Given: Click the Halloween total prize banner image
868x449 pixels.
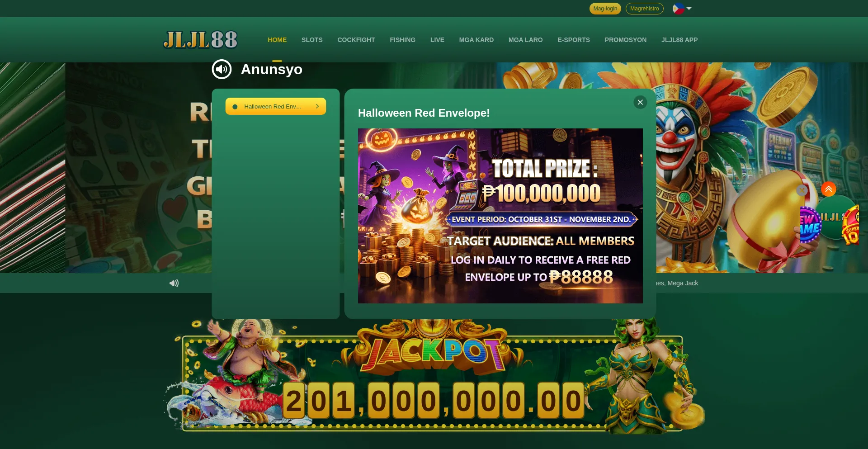Looking at the screenshot, I should pos(500,216).
